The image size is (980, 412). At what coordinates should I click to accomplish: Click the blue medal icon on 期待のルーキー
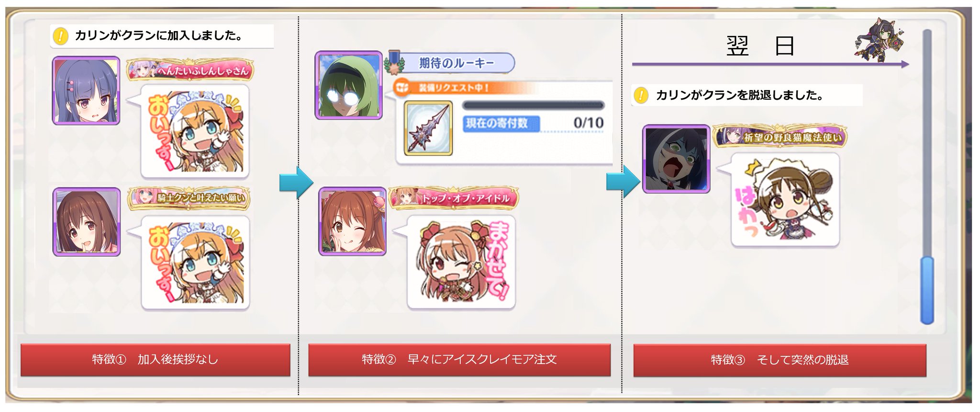click(x=394, y=61)
